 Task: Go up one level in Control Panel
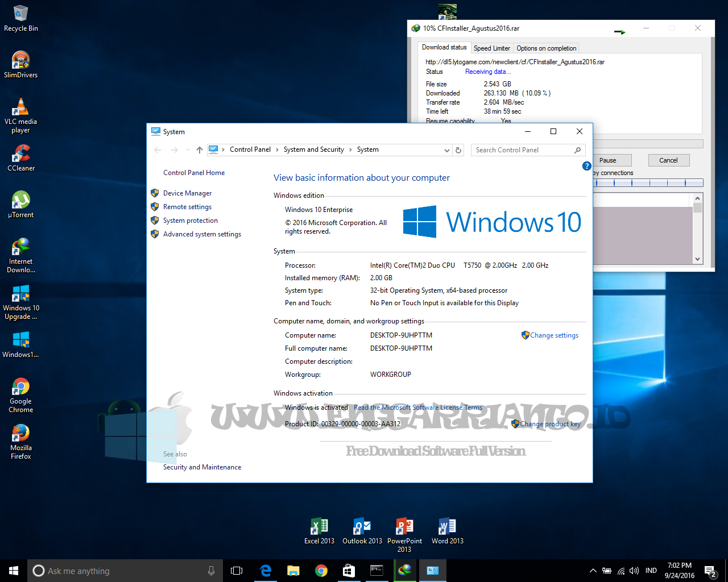click(x=200, y=150)
